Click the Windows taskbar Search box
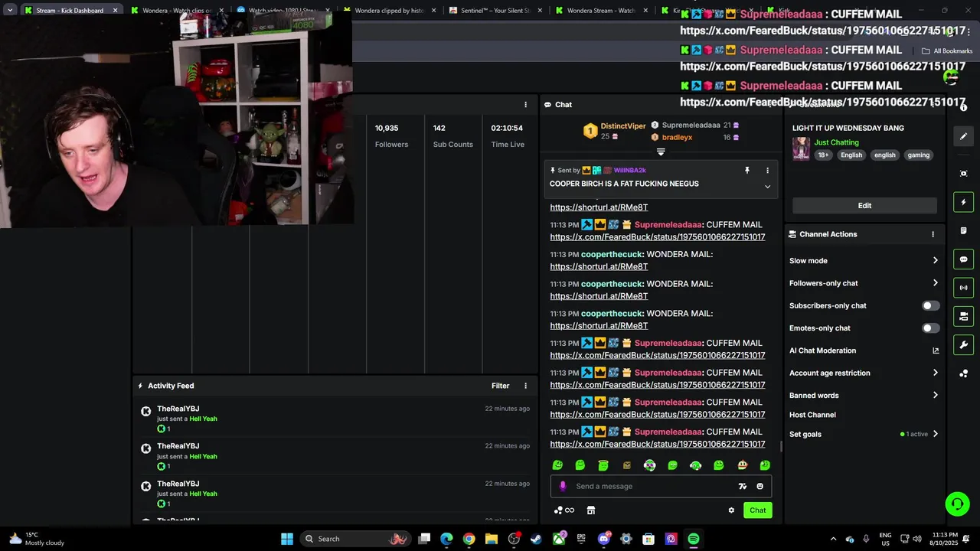The width and height of the screenshot is (980, 551). coord(354,539)
